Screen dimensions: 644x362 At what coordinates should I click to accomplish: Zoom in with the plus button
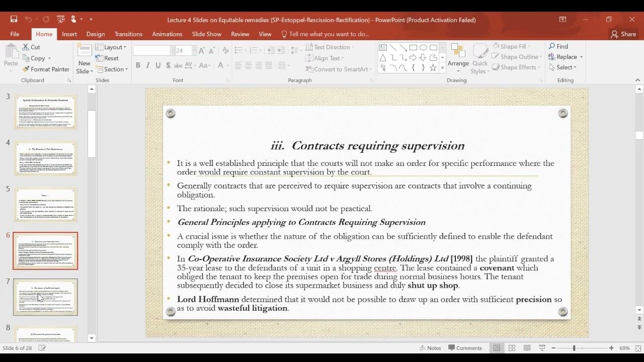611,348
